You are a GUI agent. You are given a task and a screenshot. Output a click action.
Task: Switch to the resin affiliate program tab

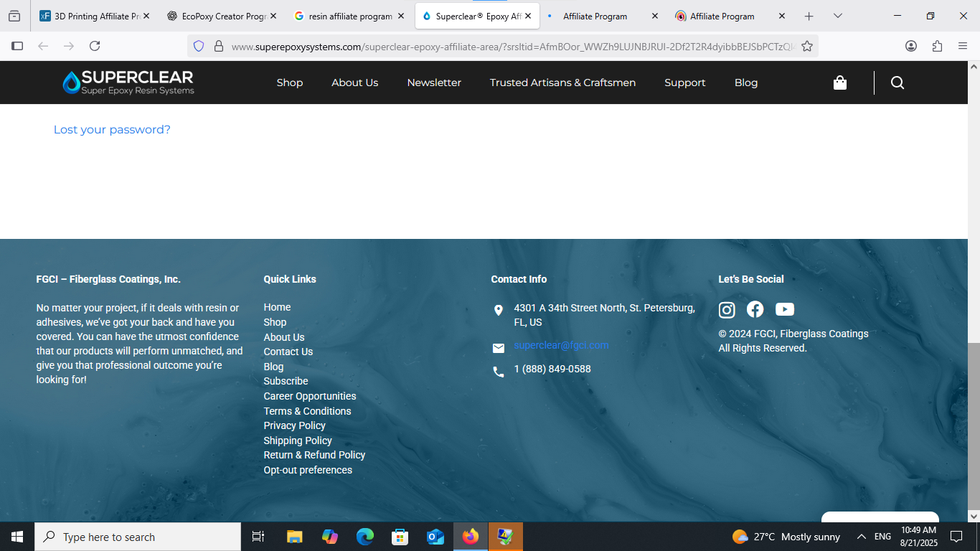349,16
